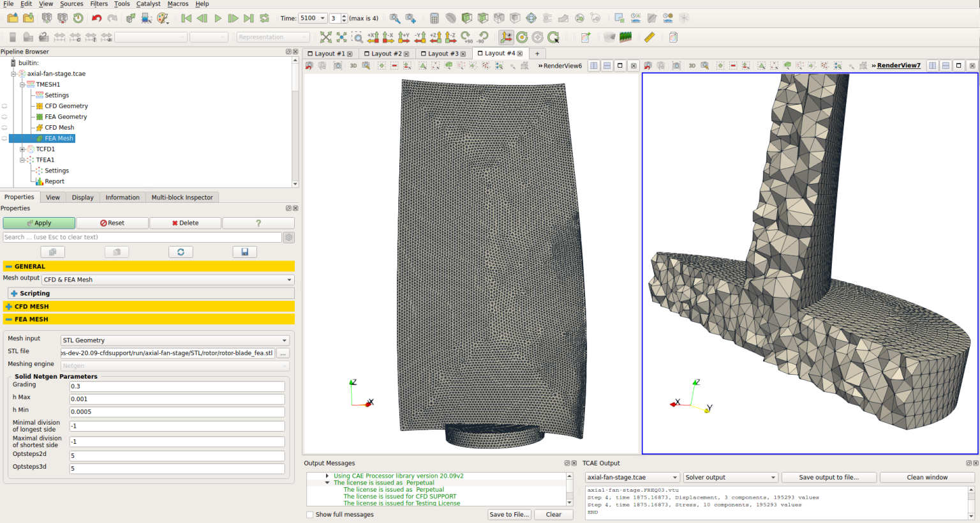Expand the TCFD1 tree node
Viewport: 980px width, 523px height.
click(22, 149)
